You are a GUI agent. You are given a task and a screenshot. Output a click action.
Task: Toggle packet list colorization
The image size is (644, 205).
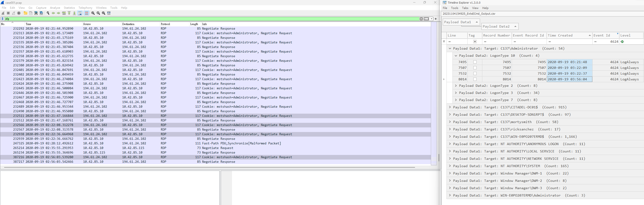point(87,13)
